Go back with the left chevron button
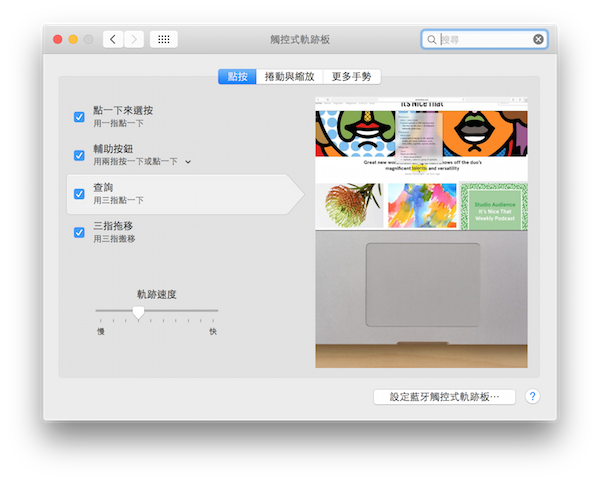 pyautogui.click(x=113, y=39)
